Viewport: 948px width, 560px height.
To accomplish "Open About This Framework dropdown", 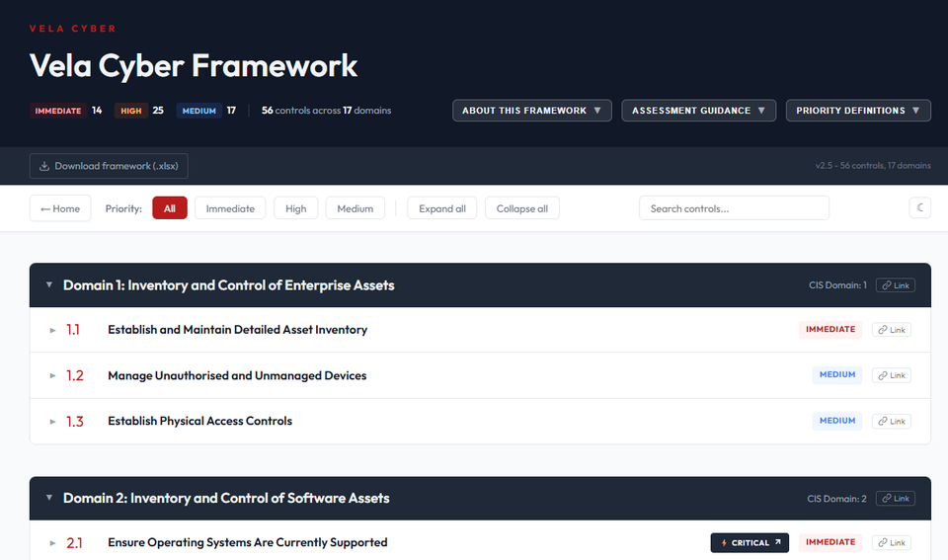I will [532, 111].
